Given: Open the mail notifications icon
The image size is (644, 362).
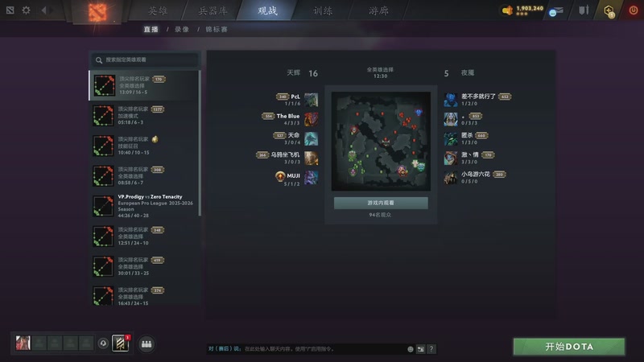Looking at the screenshot, I should pyautogui.click(x=556, y=11).
